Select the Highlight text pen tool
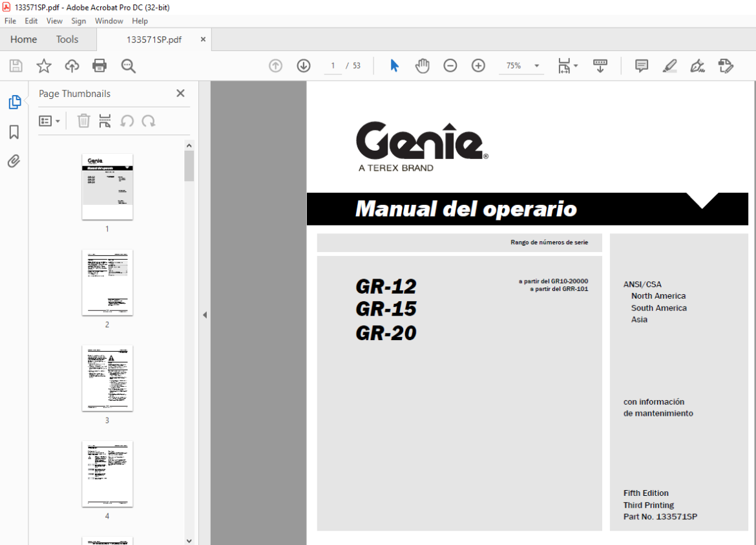The height and width of the screenshot is (545, 756). pyautogui.click(x=669, y=65)
